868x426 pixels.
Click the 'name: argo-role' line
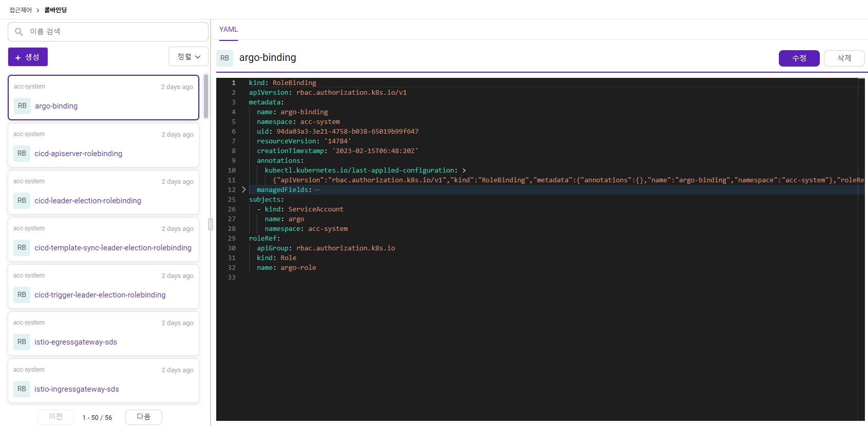286,267
